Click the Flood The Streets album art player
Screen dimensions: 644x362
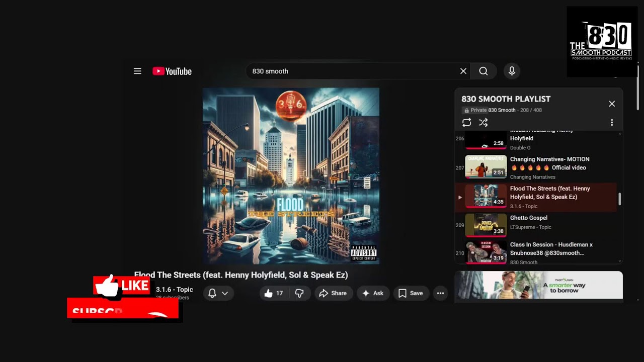(291, 176)
